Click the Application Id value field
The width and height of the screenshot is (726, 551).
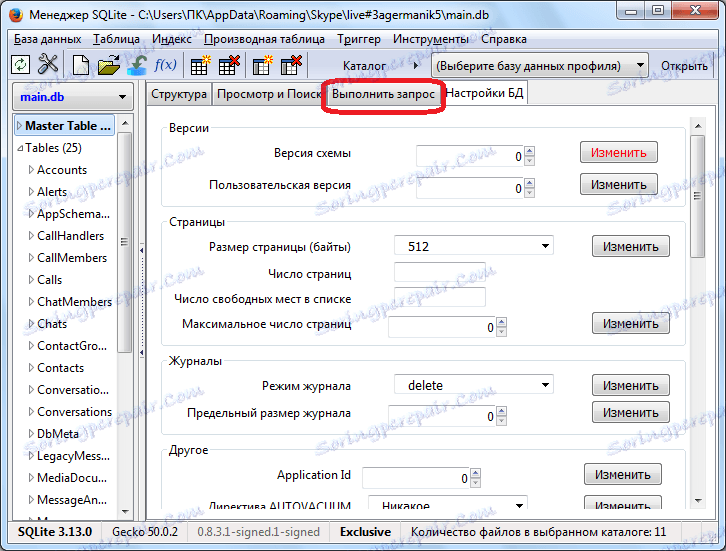[415, 478]
